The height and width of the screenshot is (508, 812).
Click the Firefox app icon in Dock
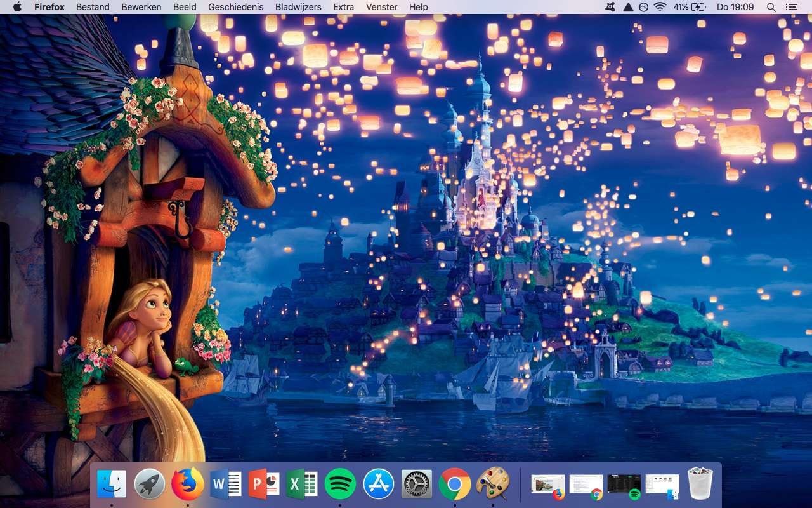(x=188, y=485)
